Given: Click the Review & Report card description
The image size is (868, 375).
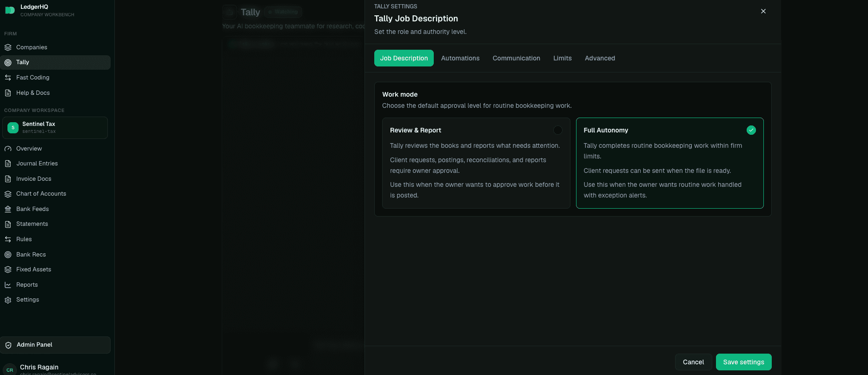Looking at the screenshot, I should point(475,170).
